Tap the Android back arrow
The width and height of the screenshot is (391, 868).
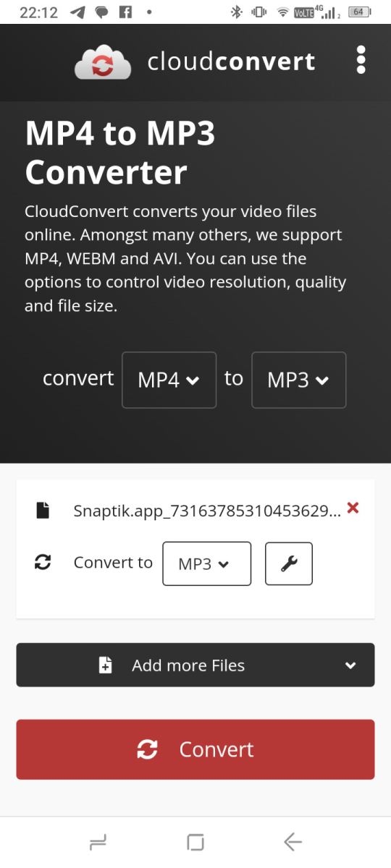coord(293,842)
